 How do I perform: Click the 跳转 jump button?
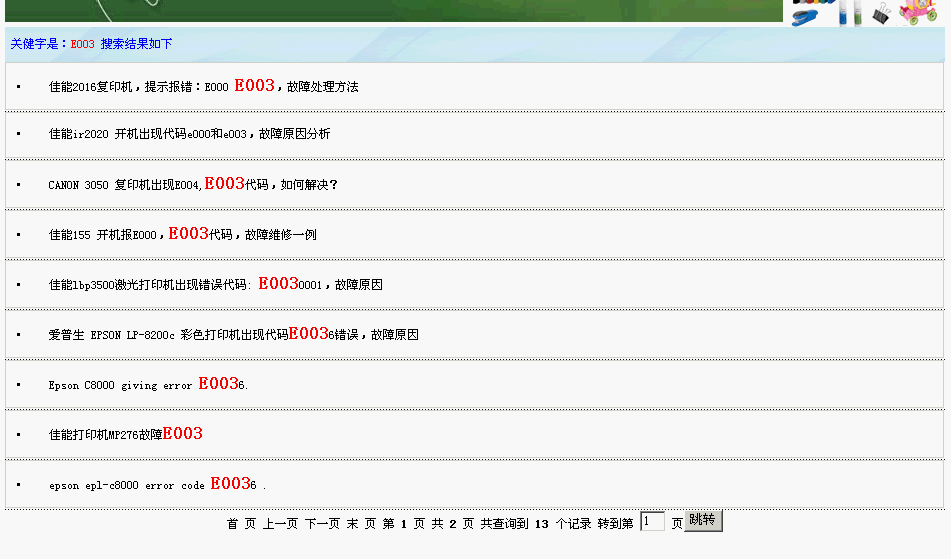(x=703, y=520)
